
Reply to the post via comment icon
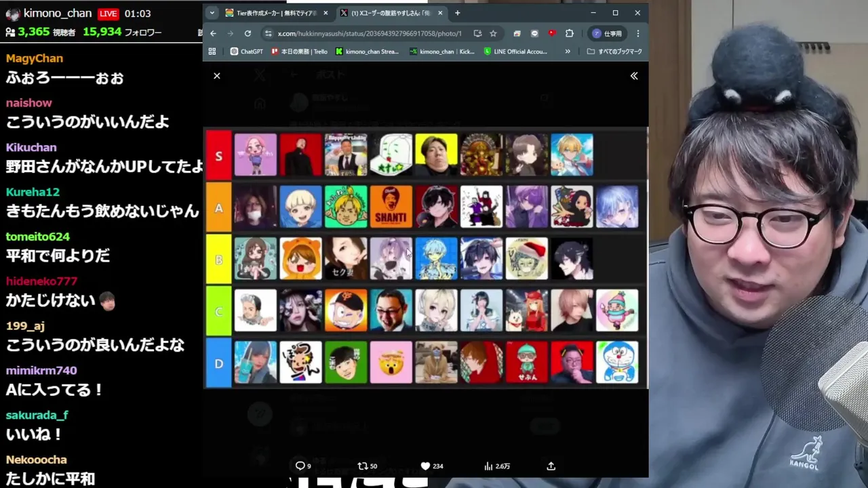pyautogui.click(x=303, y=466)
